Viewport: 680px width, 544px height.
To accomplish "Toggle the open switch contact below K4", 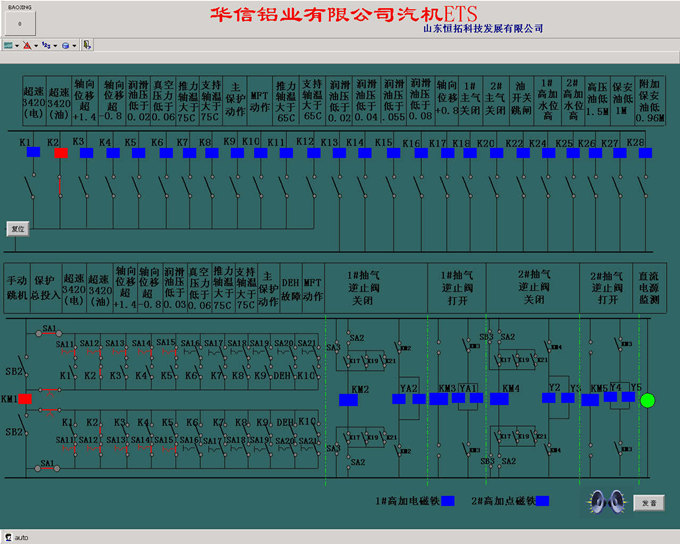I will [110, 187].
